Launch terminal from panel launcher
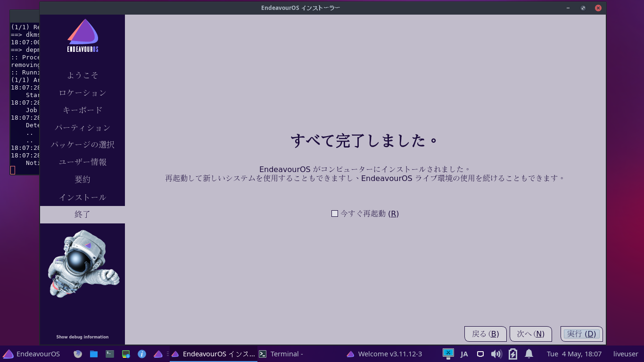644x362 pixels. pyautogui.click(x=110, y=354)
